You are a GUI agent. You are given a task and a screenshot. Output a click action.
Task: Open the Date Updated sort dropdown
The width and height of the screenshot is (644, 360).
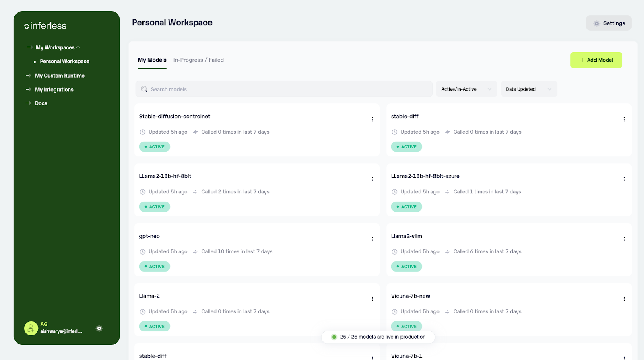[x=528, y=89]
